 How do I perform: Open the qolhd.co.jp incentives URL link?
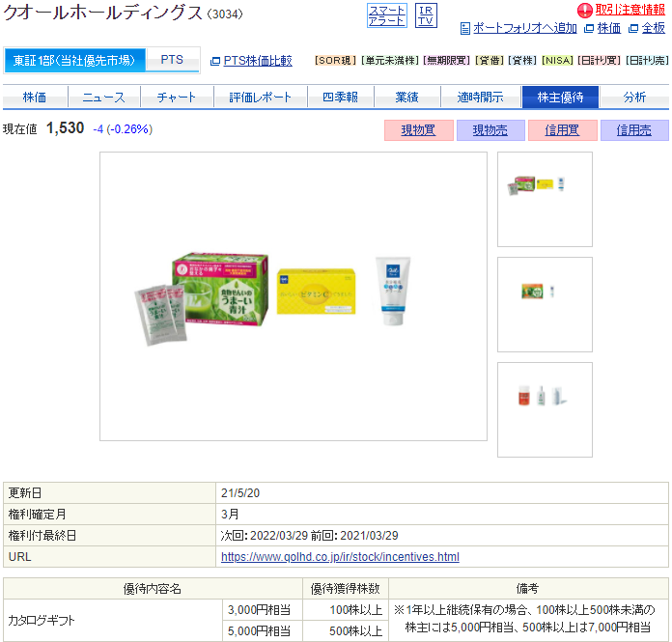pos(340,557)
